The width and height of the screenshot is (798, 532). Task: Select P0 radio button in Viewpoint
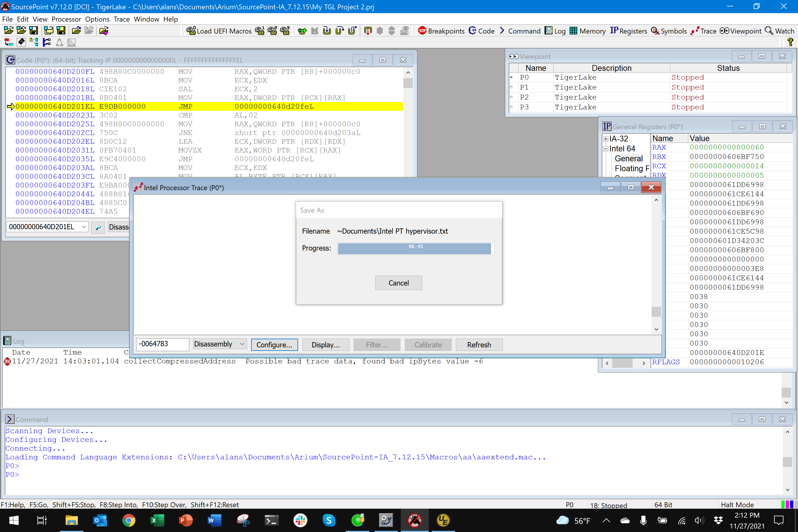pos(511,77)
